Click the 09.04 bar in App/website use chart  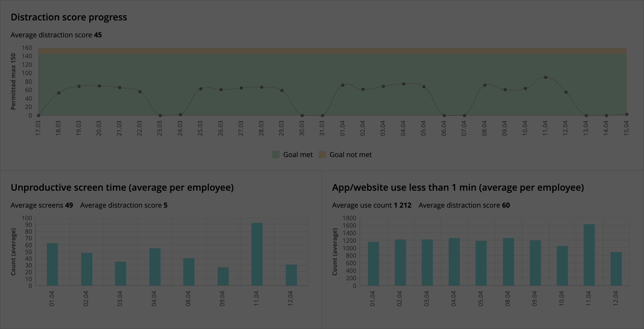click(535, 263)
